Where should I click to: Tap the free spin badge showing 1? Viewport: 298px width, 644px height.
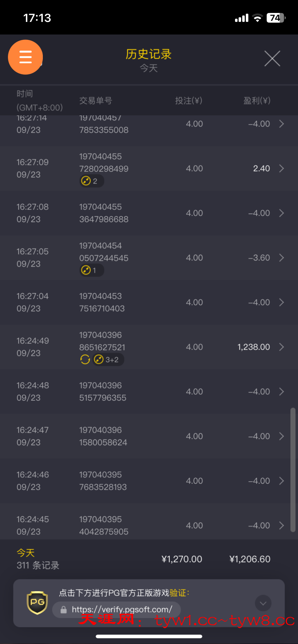[x=91, y=270]
